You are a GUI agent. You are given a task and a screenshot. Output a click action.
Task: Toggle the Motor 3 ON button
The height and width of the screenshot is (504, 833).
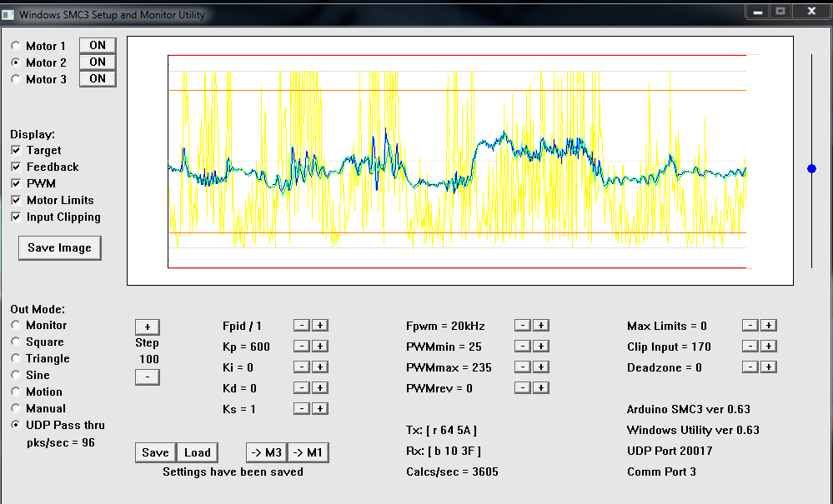98,79
